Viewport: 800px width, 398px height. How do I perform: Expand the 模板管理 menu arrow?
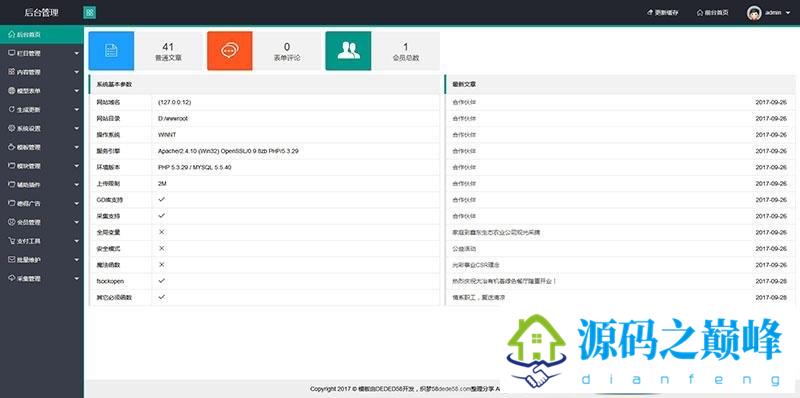tap(77, 147)
